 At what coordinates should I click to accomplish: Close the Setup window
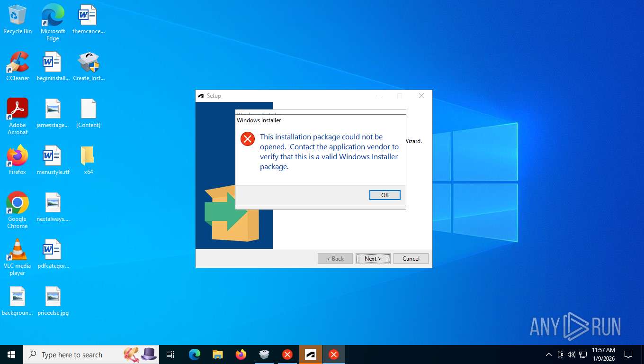point(421,96)
